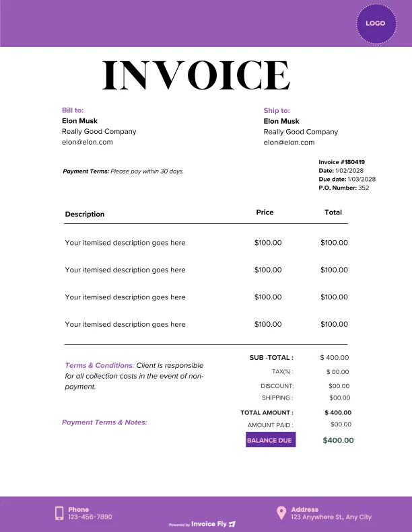Click the first itemised description row
Viewport: 412px width, 532px height.
[125, 243]
